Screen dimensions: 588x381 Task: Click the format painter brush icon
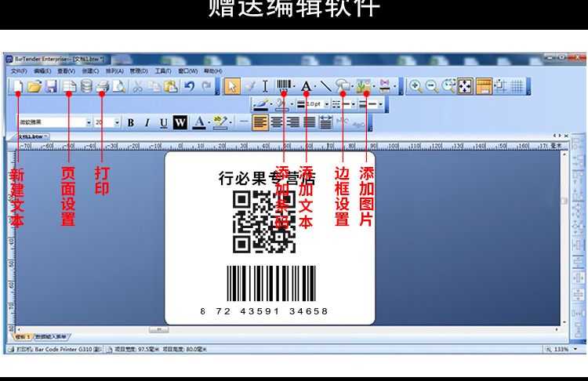249,86
